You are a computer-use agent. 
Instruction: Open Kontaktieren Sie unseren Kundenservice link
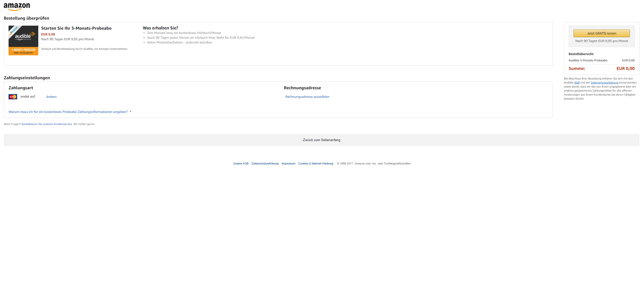[x=47, y=124]
